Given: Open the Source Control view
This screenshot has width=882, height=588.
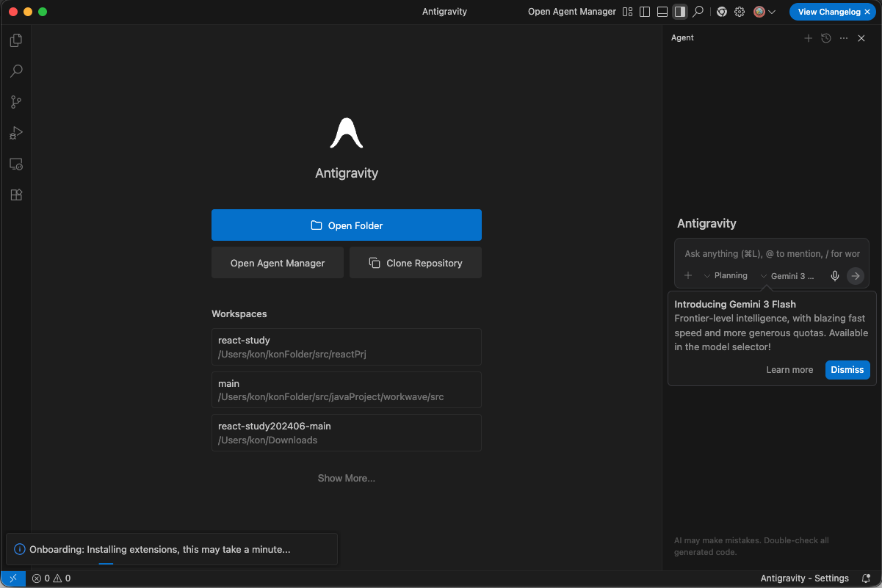Looking at the screenshot, I should tap(15, 102).
